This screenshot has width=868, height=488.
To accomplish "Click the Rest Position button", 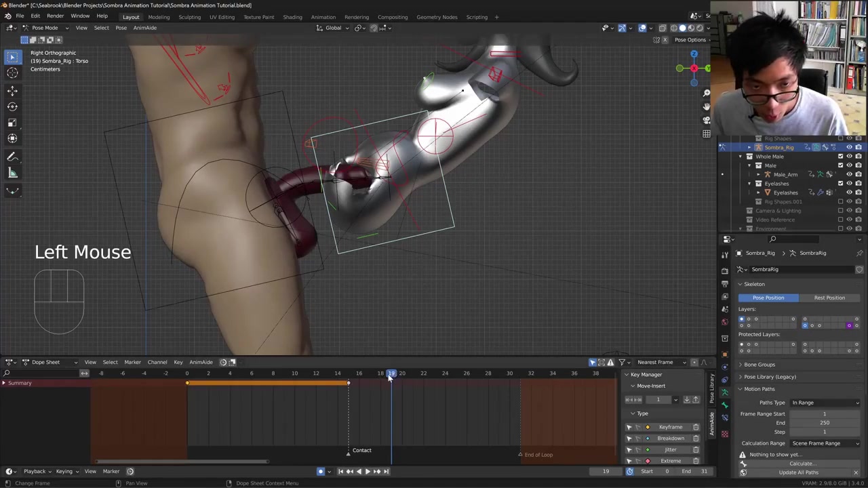I will point(829,298).
